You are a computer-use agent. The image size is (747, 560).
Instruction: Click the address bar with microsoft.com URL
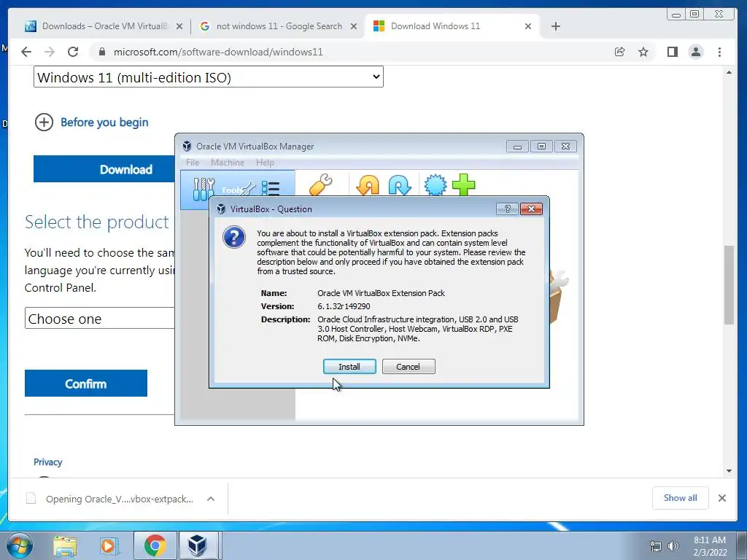click(x=352, y=52)
